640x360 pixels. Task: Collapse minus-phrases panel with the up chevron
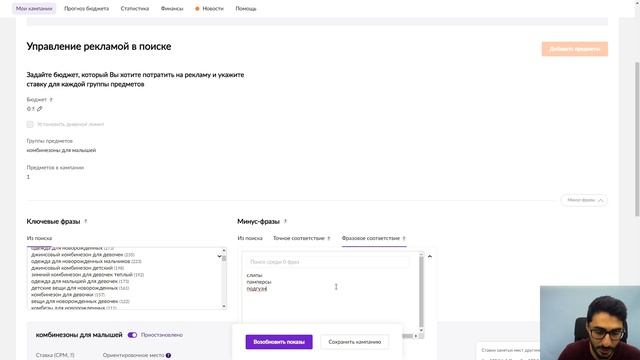click(430, 256)
